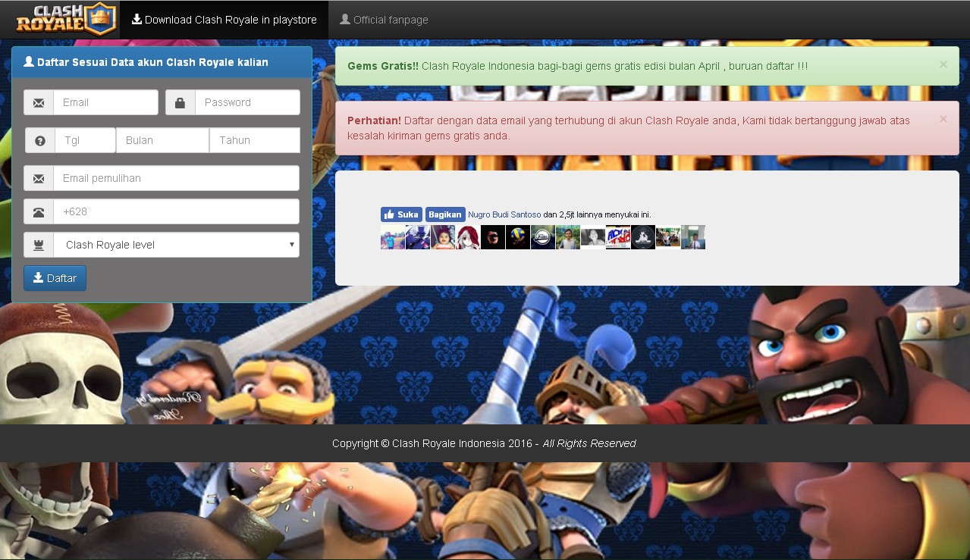The image size is (970, 560).
Task: Click the red-haired anime profile thumbnail
Action: pos(468,237)
